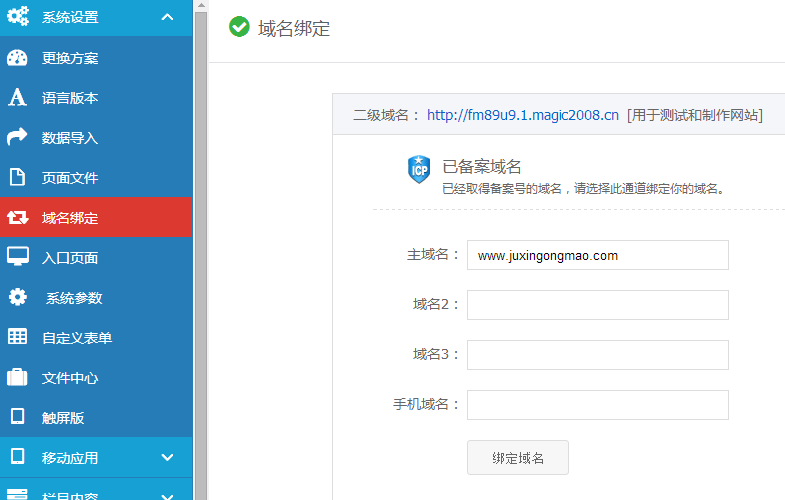
Task: Open the fm89u9.1.magic2008.cn subdomain link
Action: click(x=522, y=115)
